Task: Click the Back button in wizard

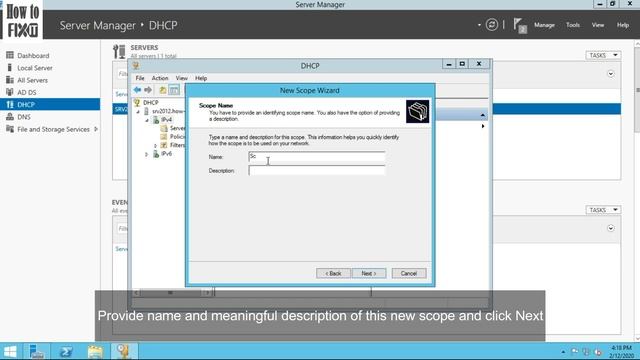Action: point(333,273)
